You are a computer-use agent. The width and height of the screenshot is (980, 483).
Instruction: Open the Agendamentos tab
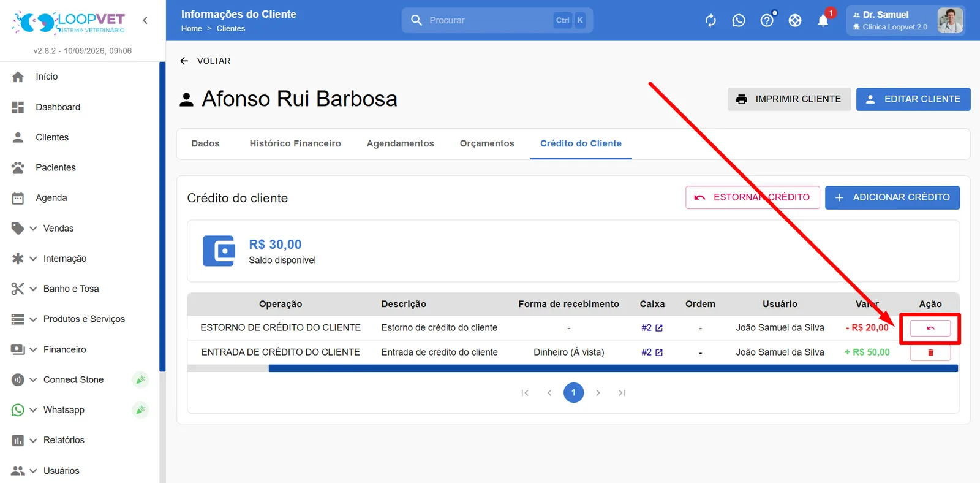tap(401, 143)
